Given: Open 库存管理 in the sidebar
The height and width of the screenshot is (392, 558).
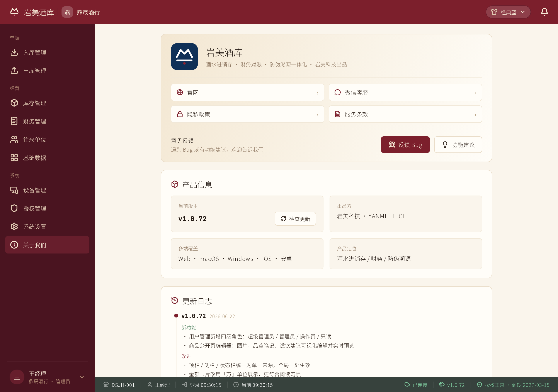Looking at the screenshot, I should pyautogui.click(x=47, y=103).
